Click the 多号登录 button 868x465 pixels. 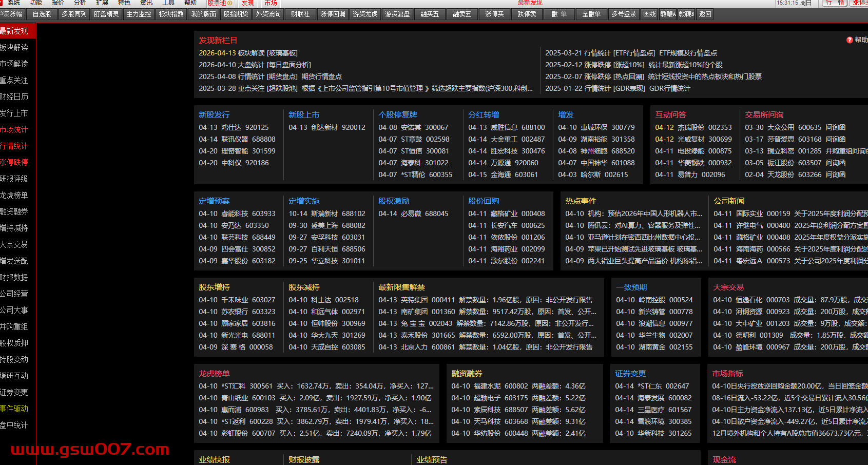click(624, 14)
